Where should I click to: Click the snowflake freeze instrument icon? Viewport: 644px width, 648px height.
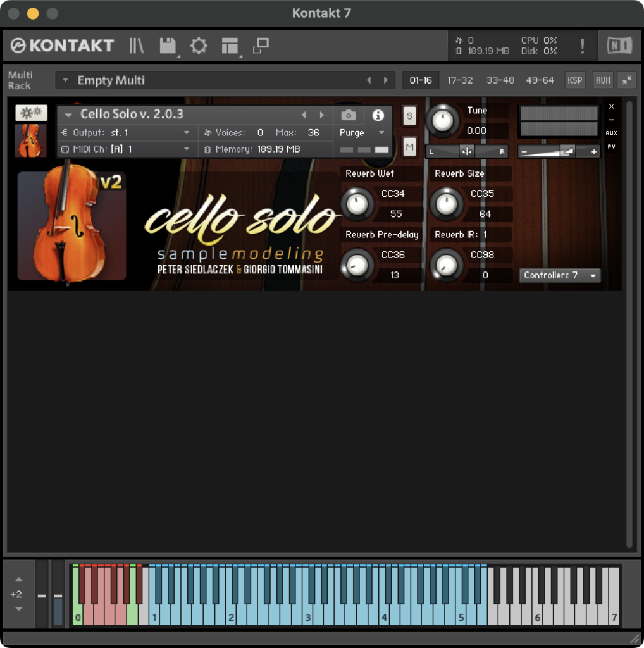[x=32, y=113]
